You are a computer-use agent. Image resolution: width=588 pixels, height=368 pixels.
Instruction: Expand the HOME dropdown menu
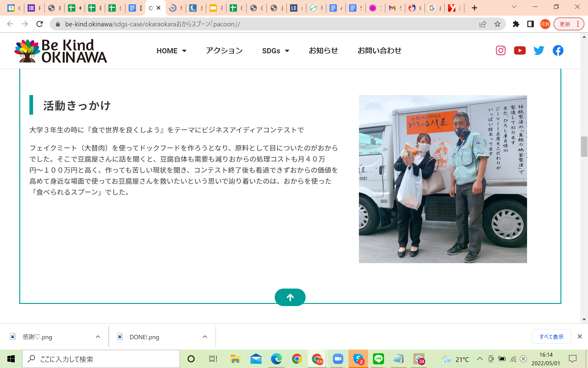[171, 51]
